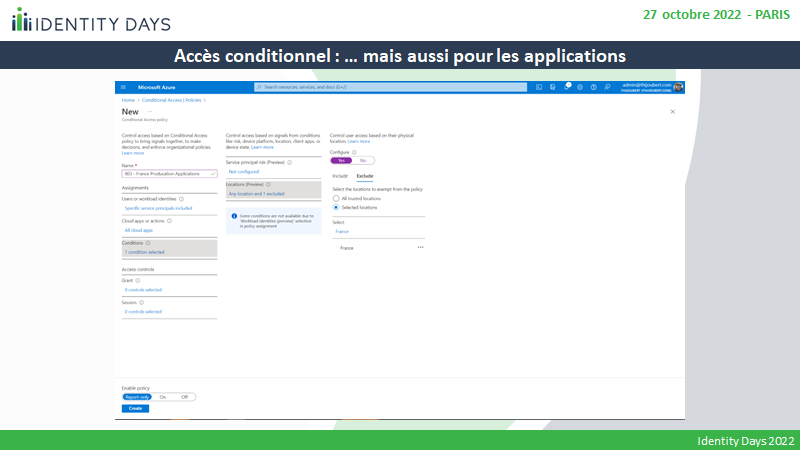Select the Selected locations radio

pyautogui.click(x=336, y=208)
